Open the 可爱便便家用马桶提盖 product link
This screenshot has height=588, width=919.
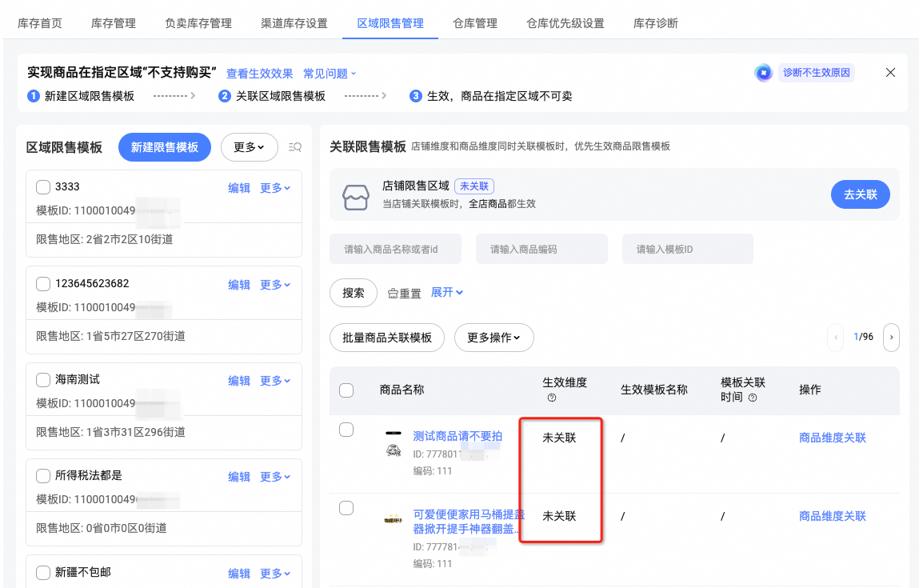pos(469,521)
